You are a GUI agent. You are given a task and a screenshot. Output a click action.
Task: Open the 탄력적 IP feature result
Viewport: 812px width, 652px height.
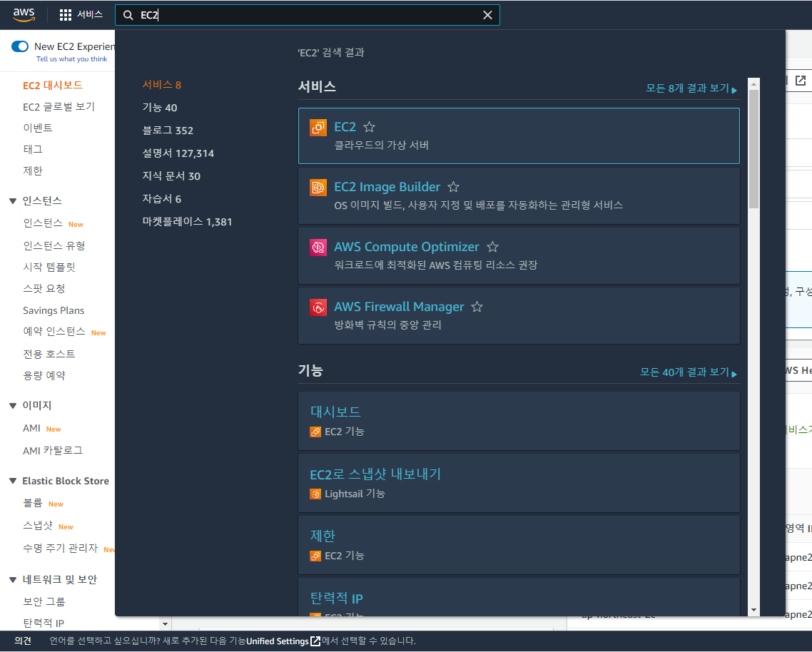coord(519,597)
